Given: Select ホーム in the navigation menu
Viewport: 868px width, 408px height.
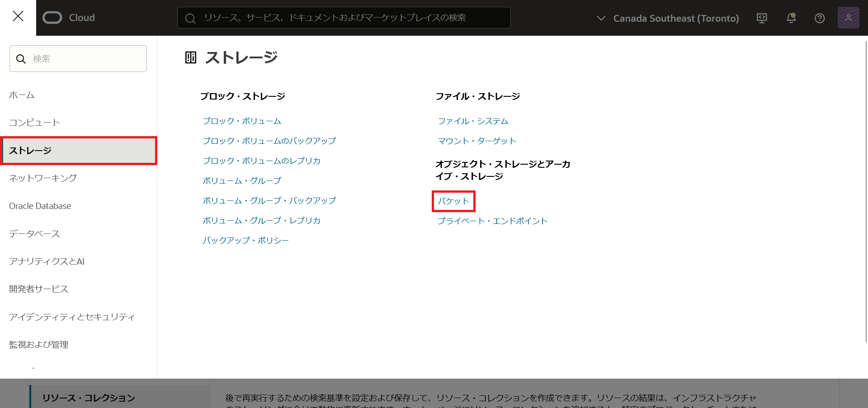Looking at the screenshot, I should pyautogui.click(x=22, y=95).
